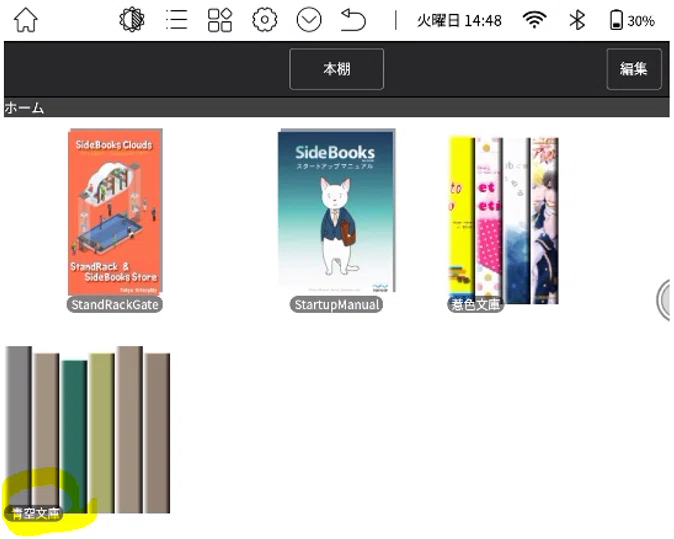Expand the circled down-arrow dropdown
674x539 pixels.
(x=309, y=20)
